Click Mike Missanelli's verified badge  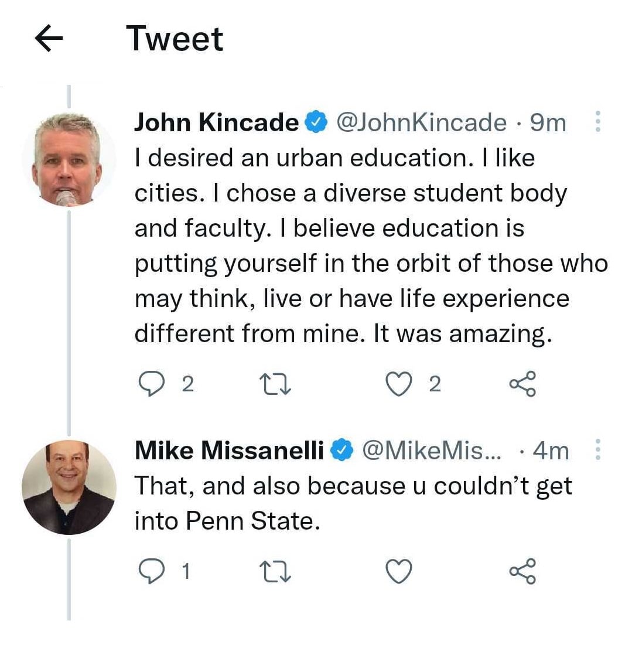click(x=342, y=451)
